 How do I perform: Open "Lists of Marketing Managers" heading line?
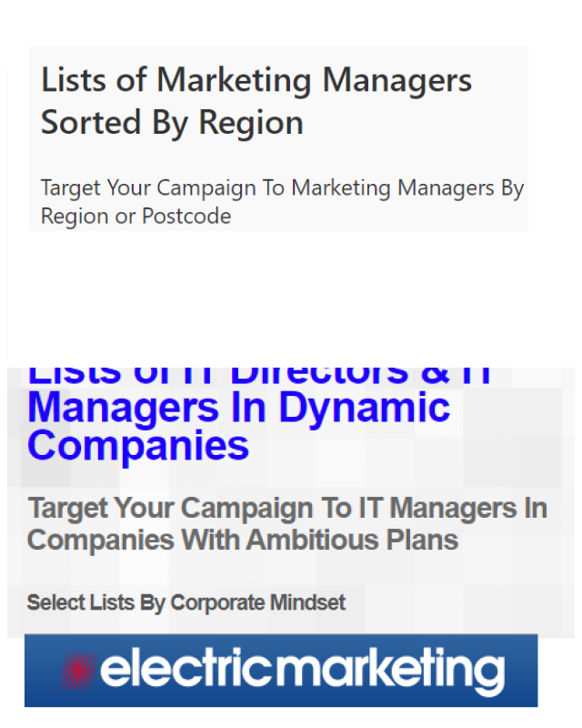256,80
